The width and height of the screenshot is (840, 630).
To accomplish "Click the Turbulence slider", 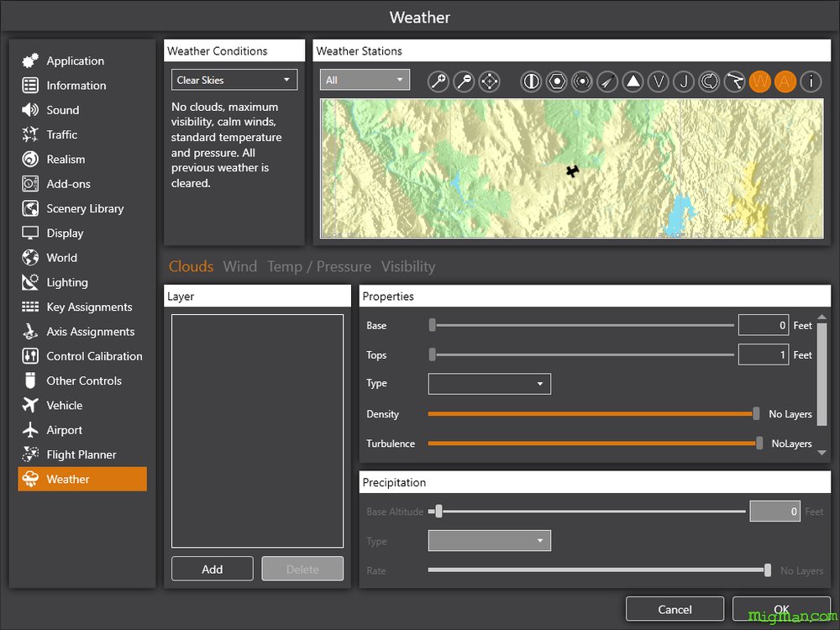I will click(596, 443).
